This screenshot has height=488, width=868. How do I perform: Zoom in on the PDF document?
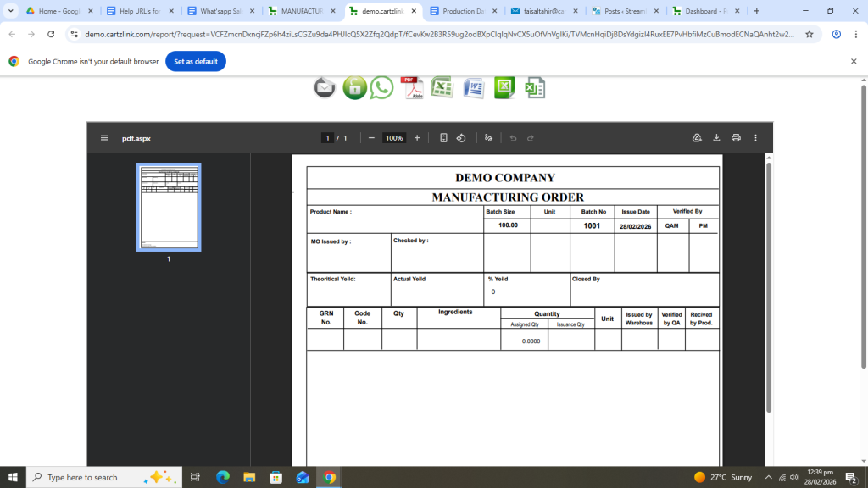(416, 138)
